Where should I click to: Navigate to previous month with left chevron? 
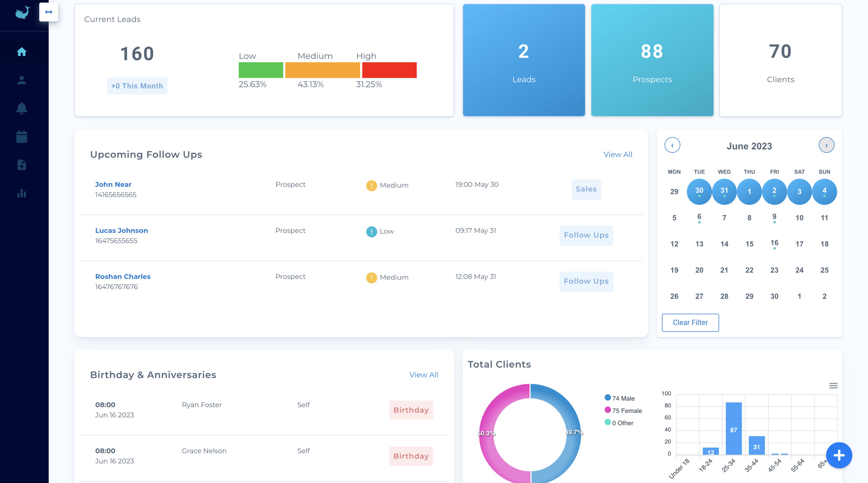671,145
